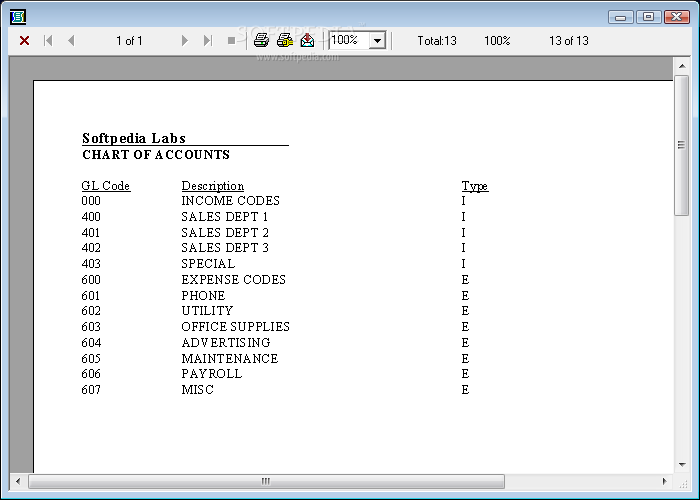Click the 'GL Code' column header
The height and width of the screenshot is (500, 700).
[106, 186]
